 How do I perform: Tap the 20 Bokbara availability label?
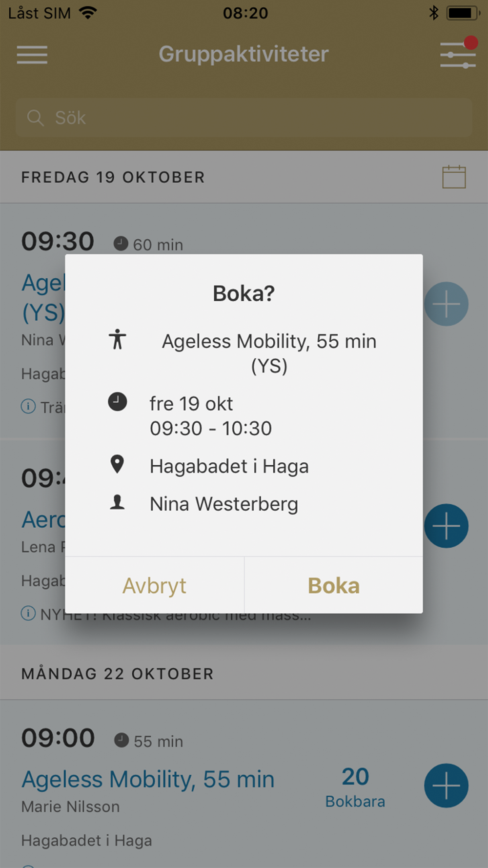pyautogui.click(x=355, y=787)
